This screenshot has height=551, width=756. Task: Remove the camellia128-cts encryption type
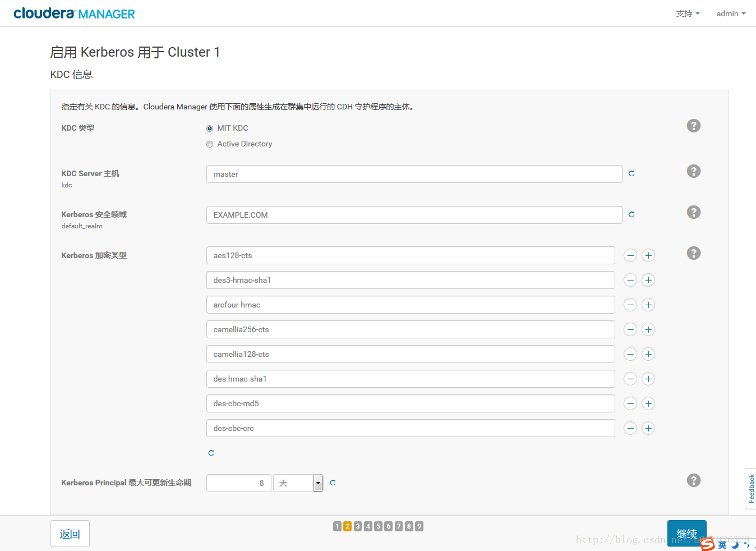[x=630, y=354]
